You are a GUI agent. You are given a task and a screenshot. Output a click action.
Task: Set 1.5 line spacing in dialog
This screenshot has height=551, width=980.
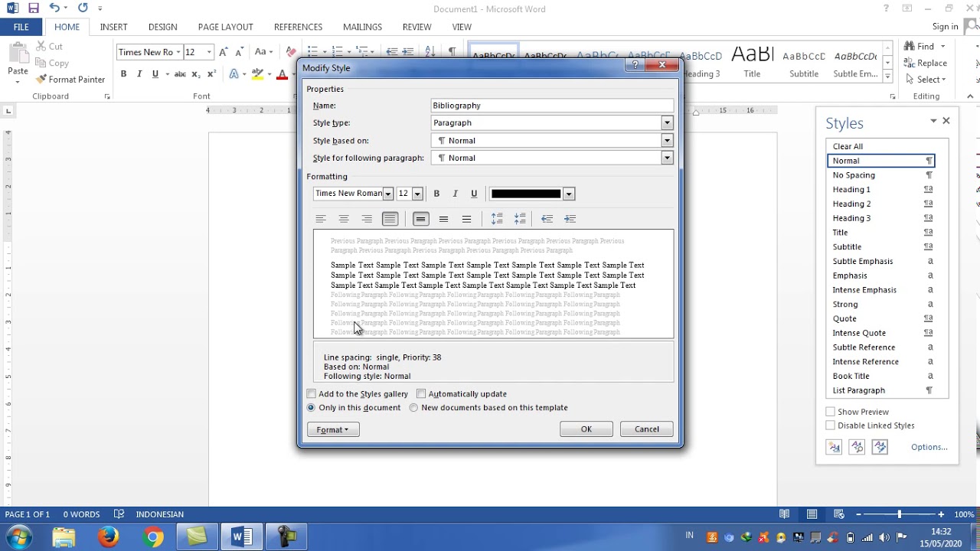[443, 219]
